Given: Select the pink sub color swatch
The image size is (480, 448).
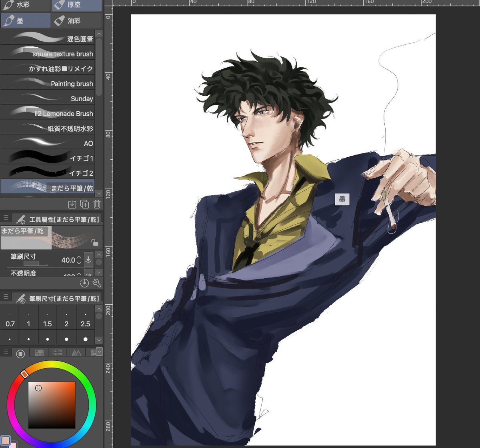Looking at the screenshot, I should coord(13,445).
